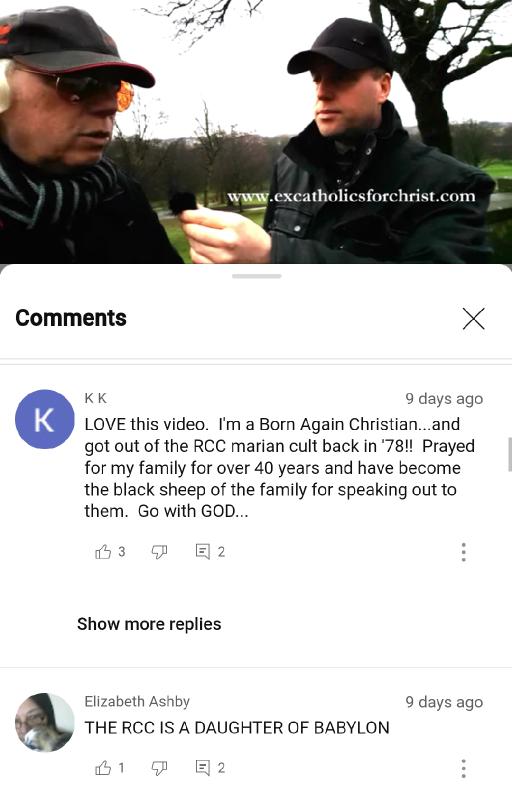Dislike K K's comment
Screen dimensions: 512x787
click(x=159, y=552)
